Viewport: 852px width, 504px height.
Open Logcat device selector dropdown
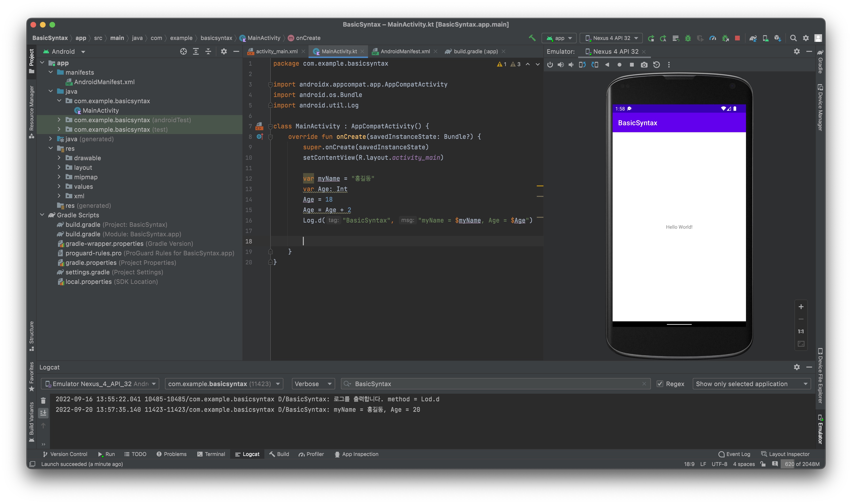click(x=100, y=384)
